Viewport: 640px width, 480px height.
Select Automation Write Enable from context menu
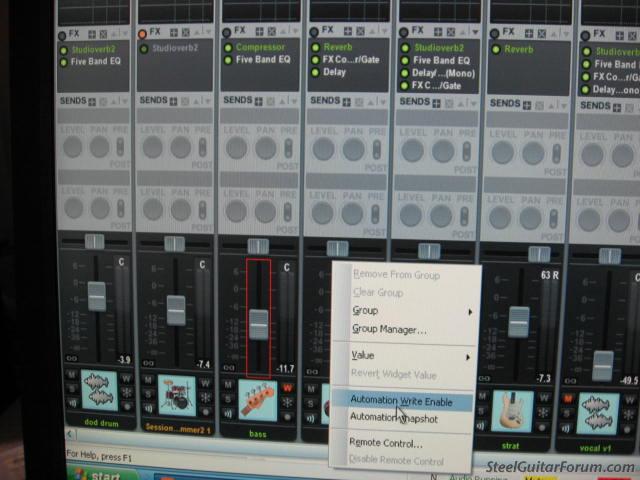pyautogui.click(x=401, y=401)
